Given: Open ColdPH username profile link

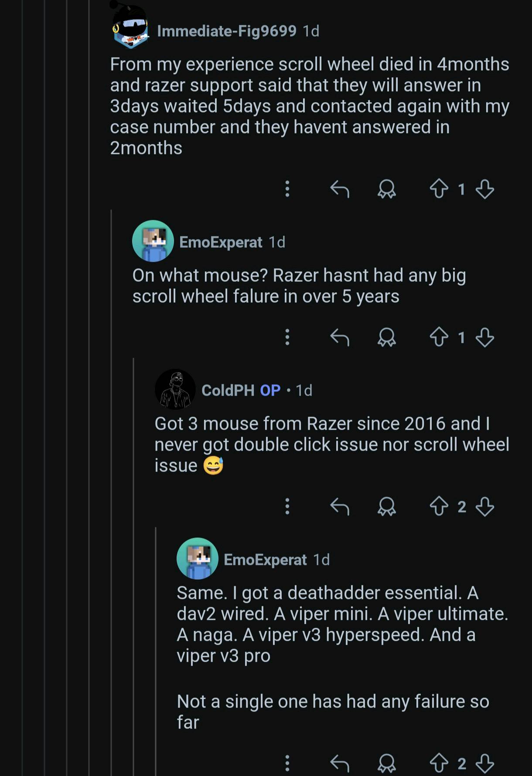Looking at the screenshot, I should point(228,390).
